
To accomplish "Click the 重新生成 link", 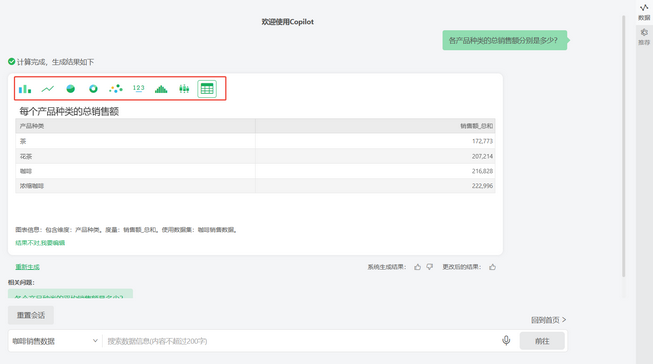I will point(27,267).
